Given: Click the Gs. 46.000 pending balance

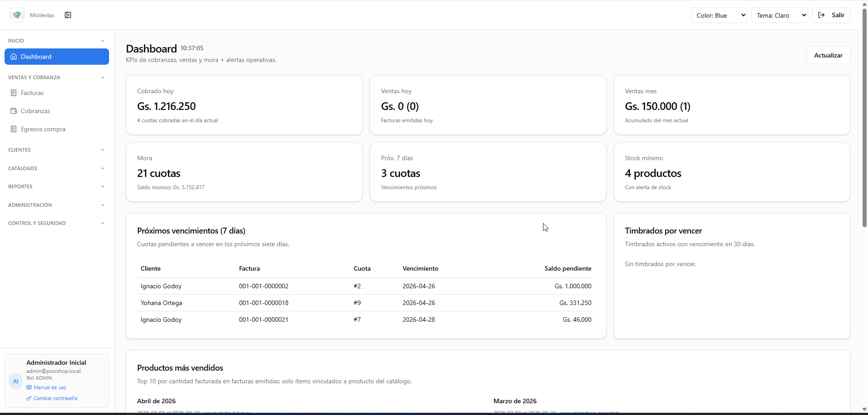Looking at the screenshot, I should click(577, 320).
